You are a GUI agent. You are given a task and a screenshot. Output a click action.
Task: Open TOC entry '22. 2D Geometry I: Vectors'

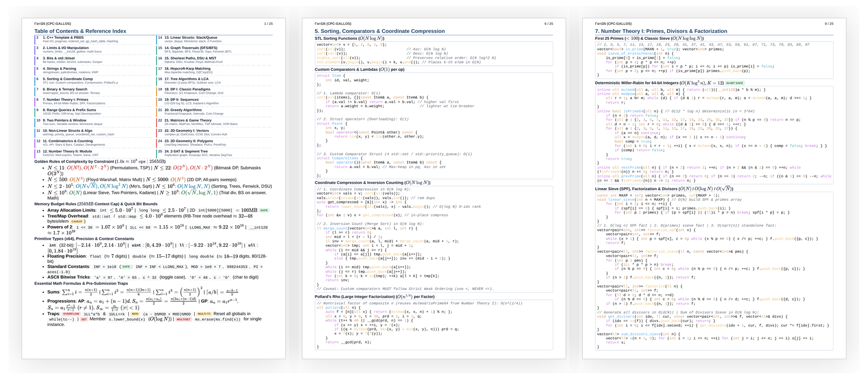point(187,130)
